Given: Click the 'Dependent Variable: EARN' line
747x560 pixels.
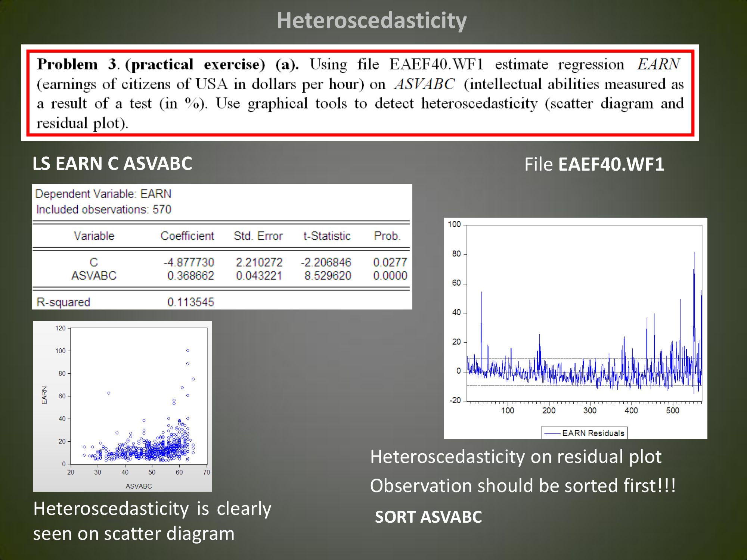Looking at the screenshot, I should pos(103,194).
